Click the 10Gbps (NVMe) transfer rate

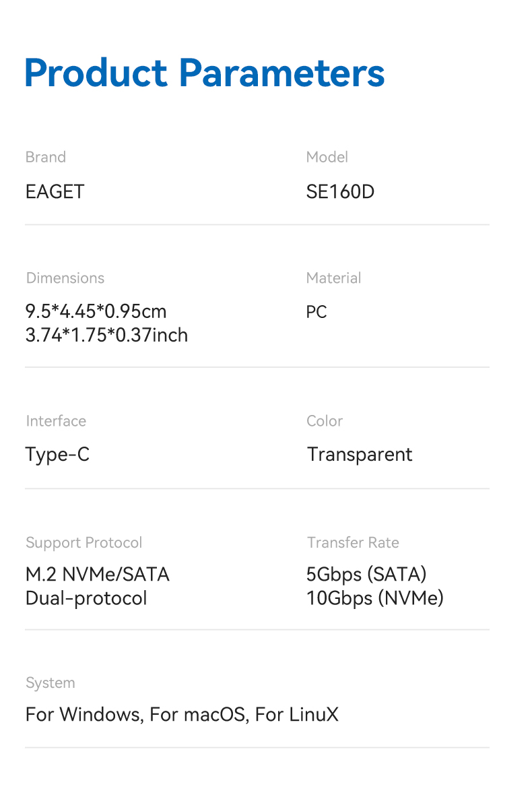coord(374,598)
